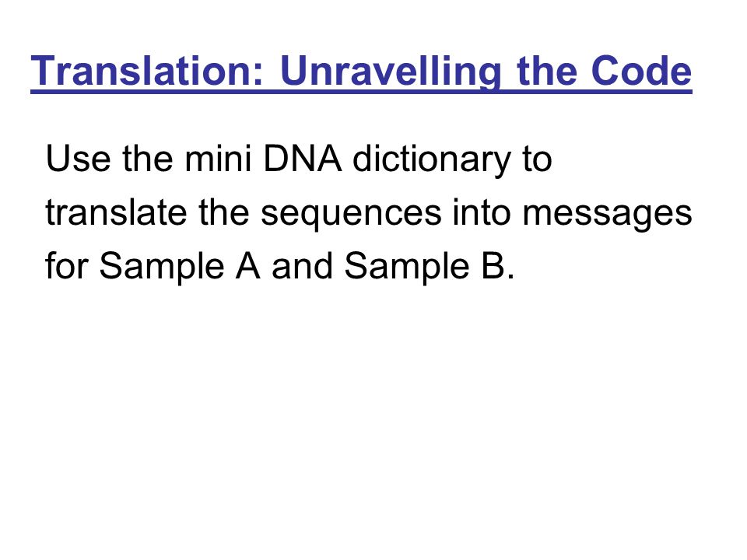Click the text "Sample A"
Screen dimensions: 747x560
pyautogui.click(x=180, y=267)
